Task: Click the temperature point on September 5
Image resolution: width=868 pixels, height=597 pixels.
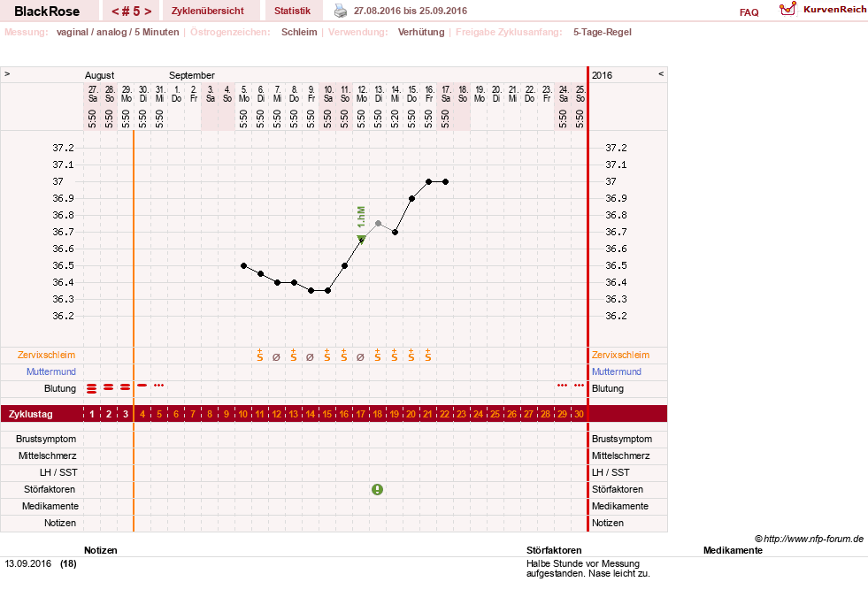Action: pos(243,265)
